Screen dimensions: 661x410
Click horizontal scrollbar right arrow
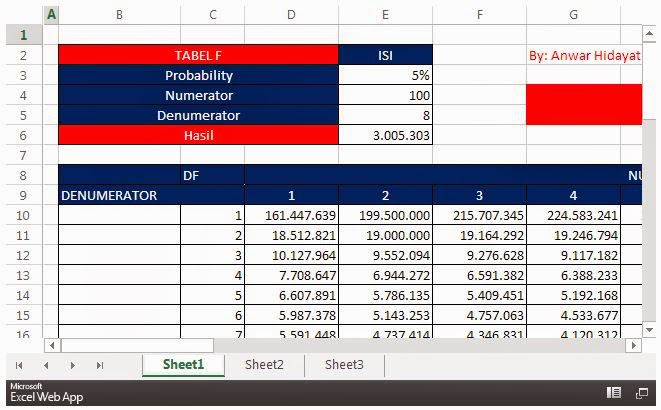click(634, 346)
